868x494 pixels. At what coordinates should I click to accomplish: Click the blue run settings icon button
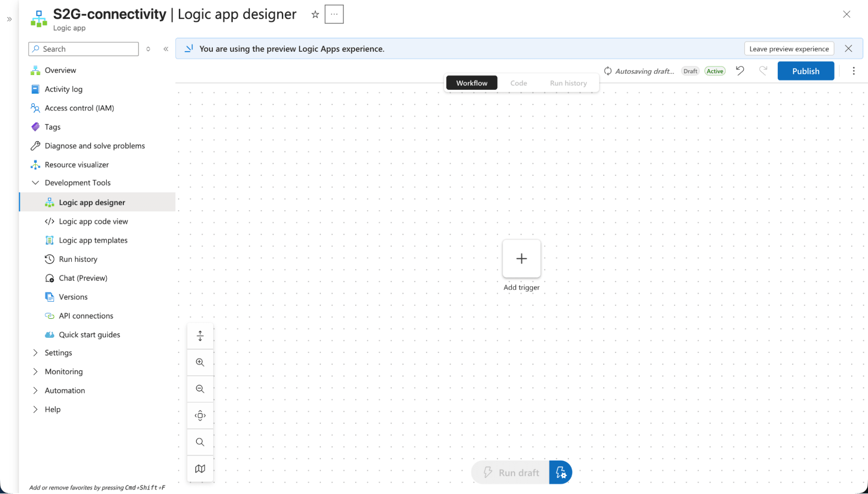click(561, 472)
